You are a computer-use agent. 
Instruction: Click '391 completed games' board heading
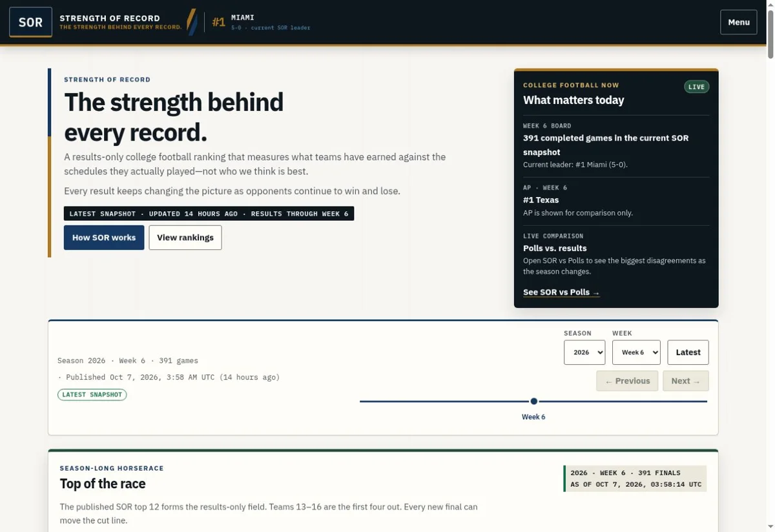click(x=606, y=145)
